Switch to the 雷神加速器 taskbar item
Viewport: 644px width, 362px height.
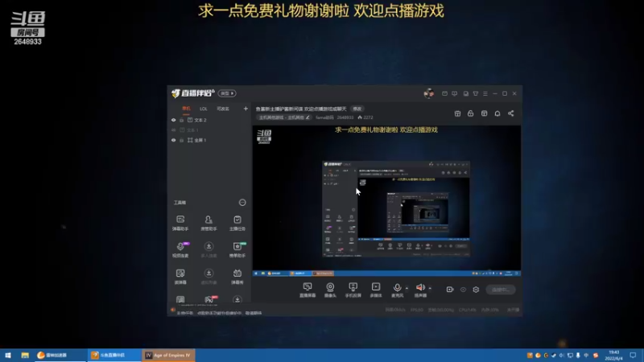pos(60,355)
